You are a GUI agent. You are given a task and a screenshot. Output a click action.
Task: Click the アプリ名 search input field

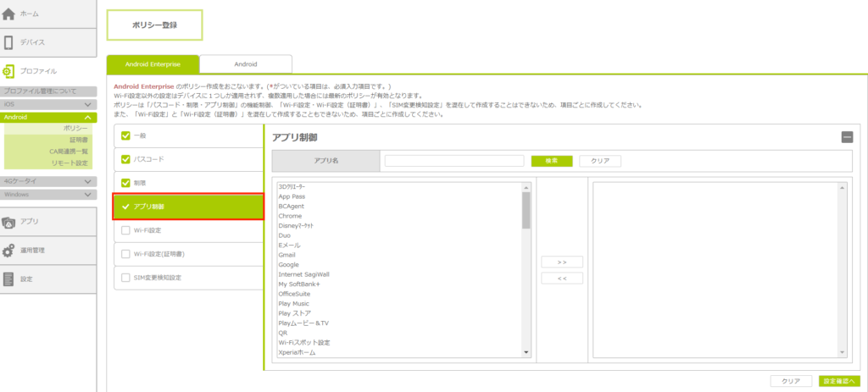[x=453, y=161]
